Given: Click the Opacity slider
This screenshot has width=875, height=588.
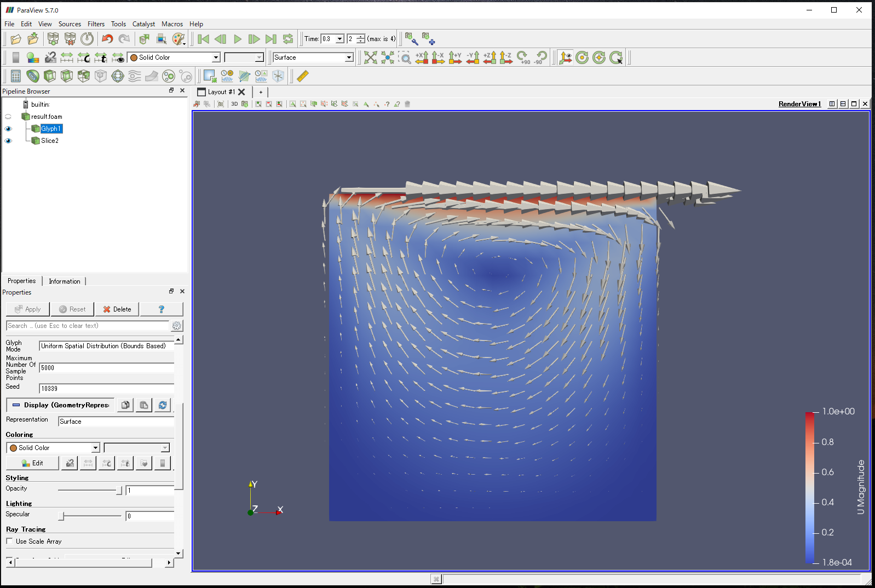Looking at the screenshot, I should click(x=90, y=490).
